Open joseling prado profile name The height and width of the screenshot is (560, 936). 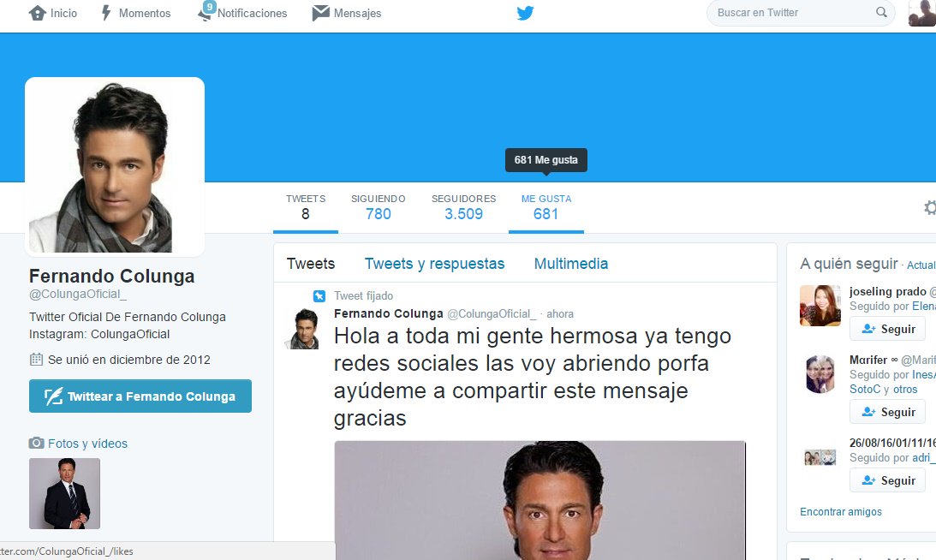888,291
